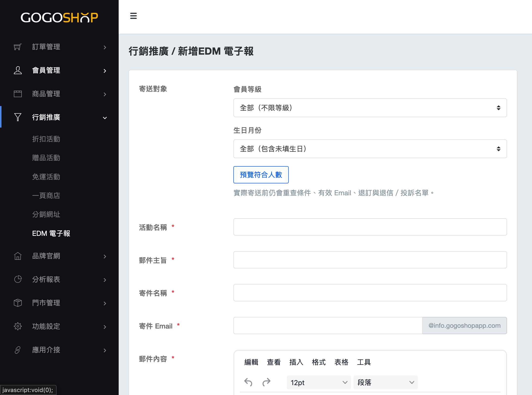Expand the 會員管理 chevron
The image size is (532, 395).
[x=105, y=71]
